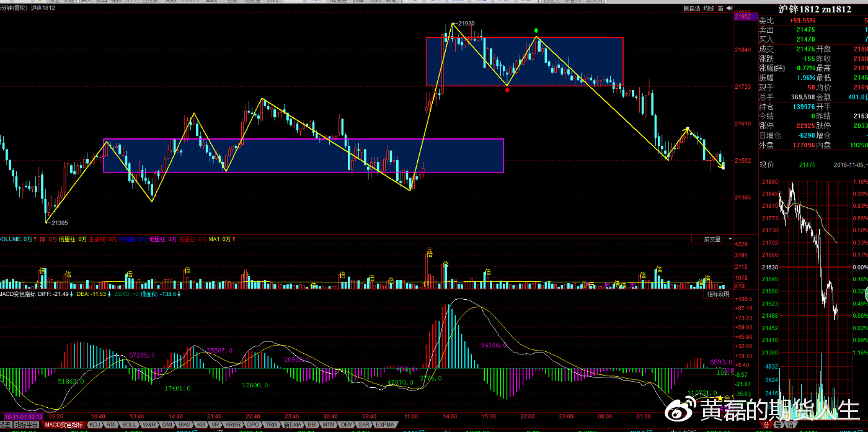Click the 涨停 22925 value
868x432 pixels.
pyautogui.click(x=805, y=125)
